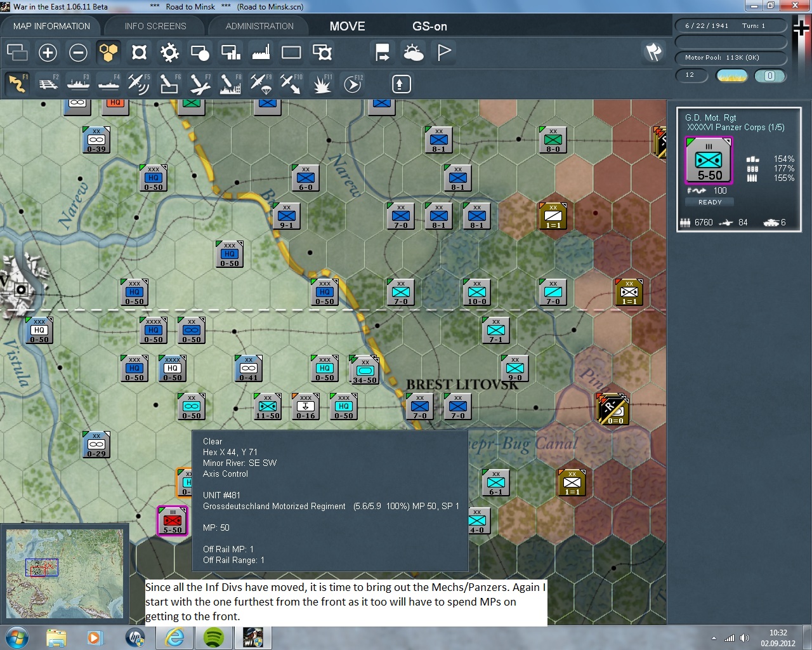
Task: Open the ADMINISTRATION tab
Action: click(259, 26)
